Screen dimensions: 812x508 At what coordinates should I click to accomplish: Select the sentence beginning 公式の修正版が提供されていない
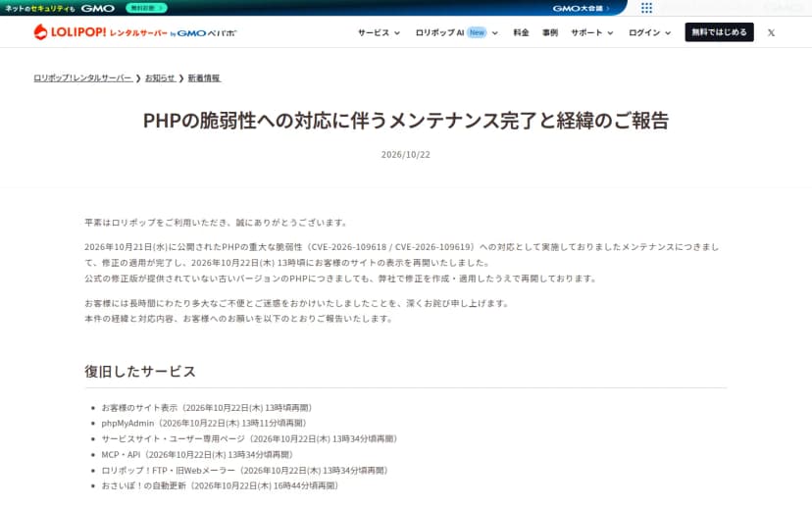click(x=340, y=279)
